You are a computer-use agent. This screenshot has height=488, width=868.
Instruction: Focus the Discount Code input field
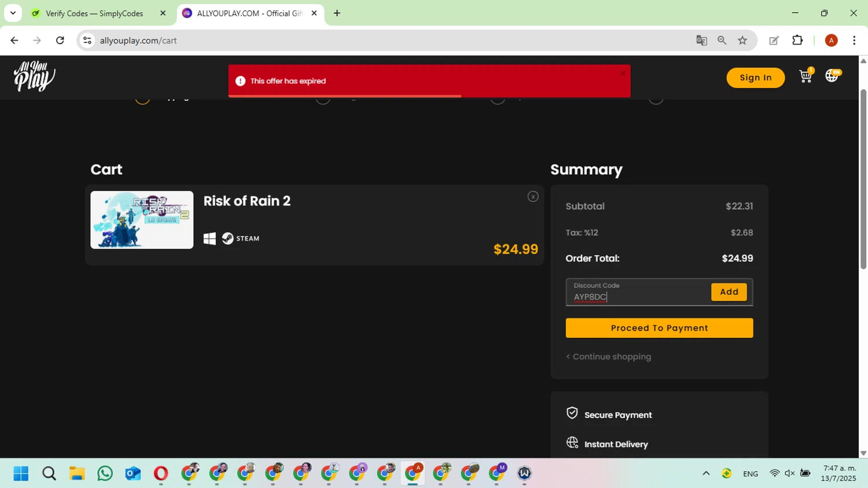[x=638, y=292]
